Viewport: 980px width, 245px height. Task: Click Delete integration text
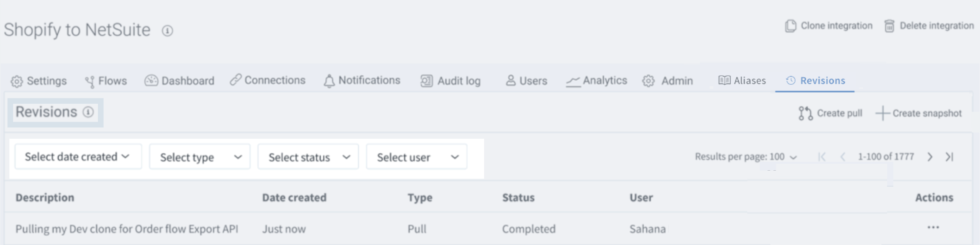click(x=937, y=26)
